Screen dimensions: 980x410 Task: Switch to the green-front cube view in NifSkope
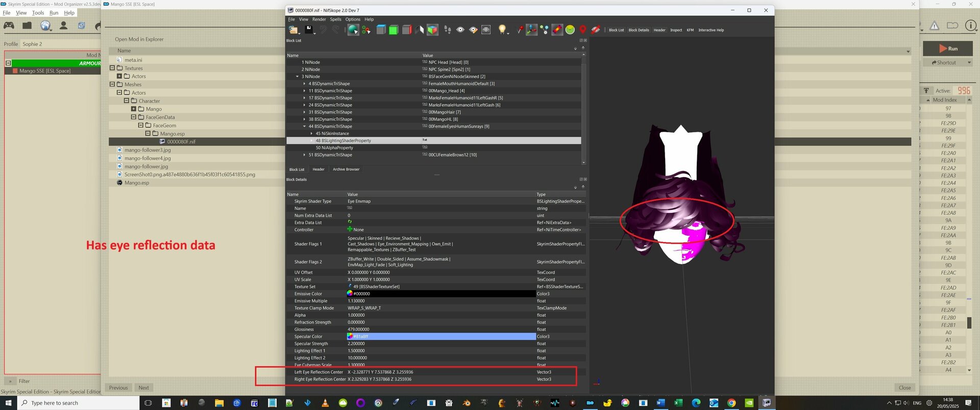tap(394, 30)
